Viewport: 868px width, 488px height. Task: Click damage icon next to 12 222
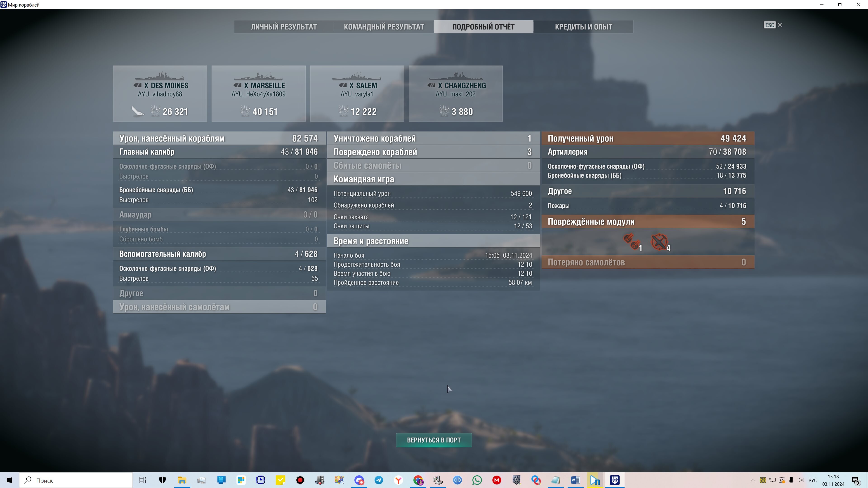[343, 111]
